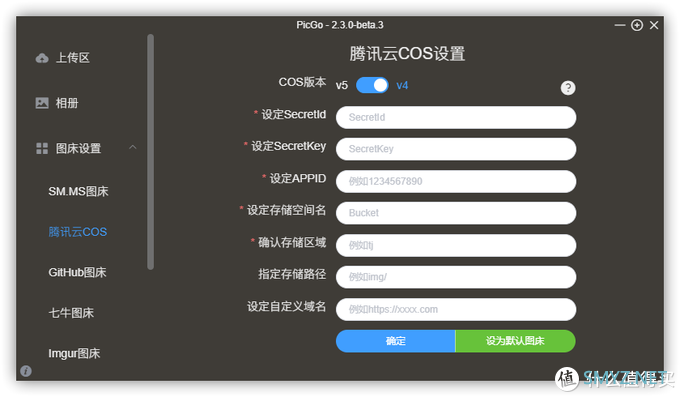The width and height of the screenshot is (680, 397).
Task: Click the 设定APPID label
Action: (298, 178)
